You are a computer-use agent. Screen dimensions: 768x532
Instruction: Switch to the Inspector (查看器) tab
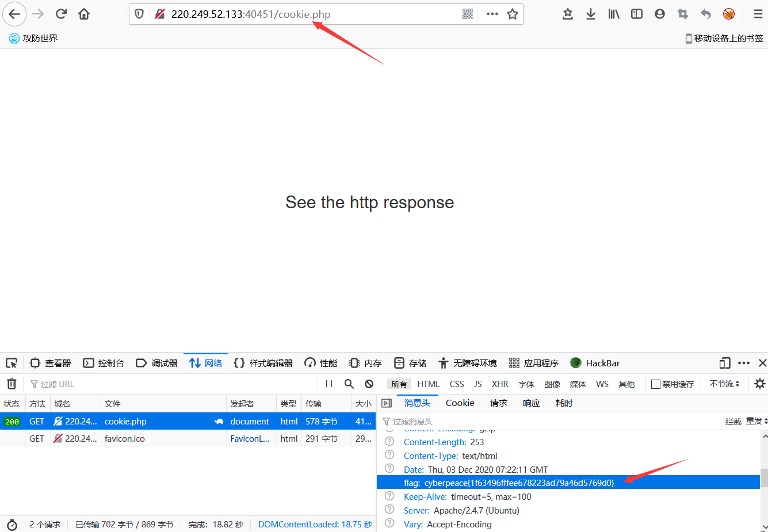pos(51,363)
